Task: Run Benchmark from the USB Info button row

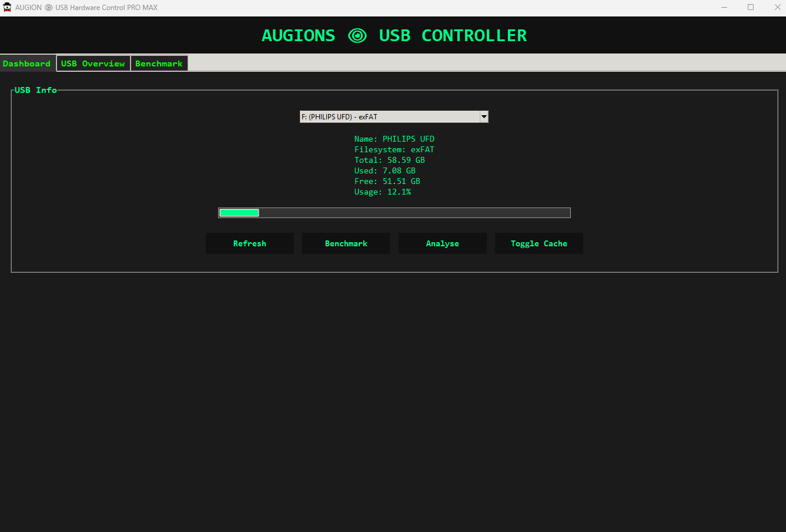Action: pyautogui.click(x=346, y=243)
